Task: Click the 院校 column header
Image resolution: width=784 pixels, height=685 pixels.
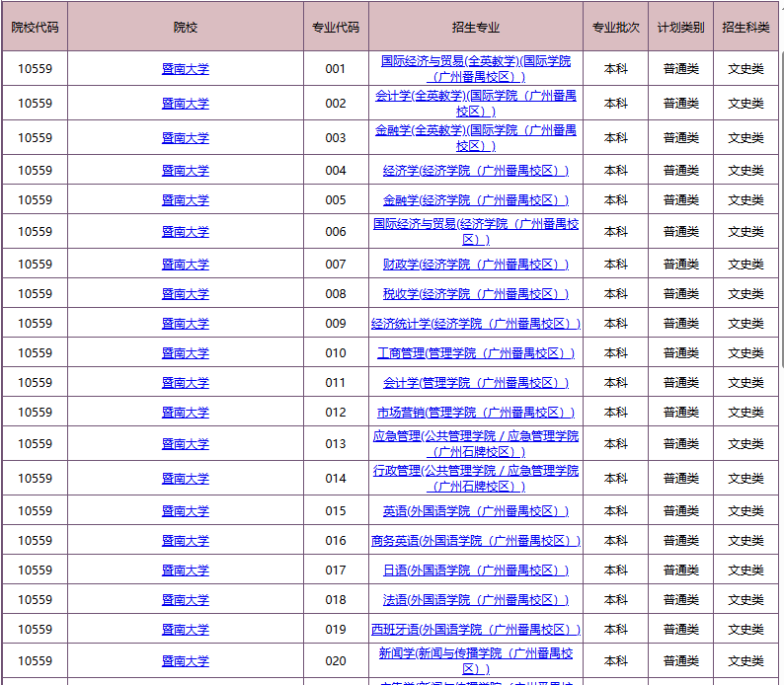Action: pyautogui.click(x=185, y=27)
